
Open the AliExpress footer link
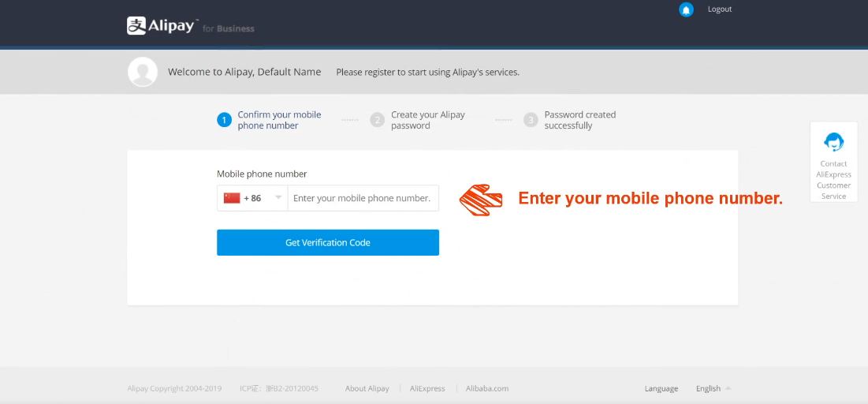coord(427,388)
